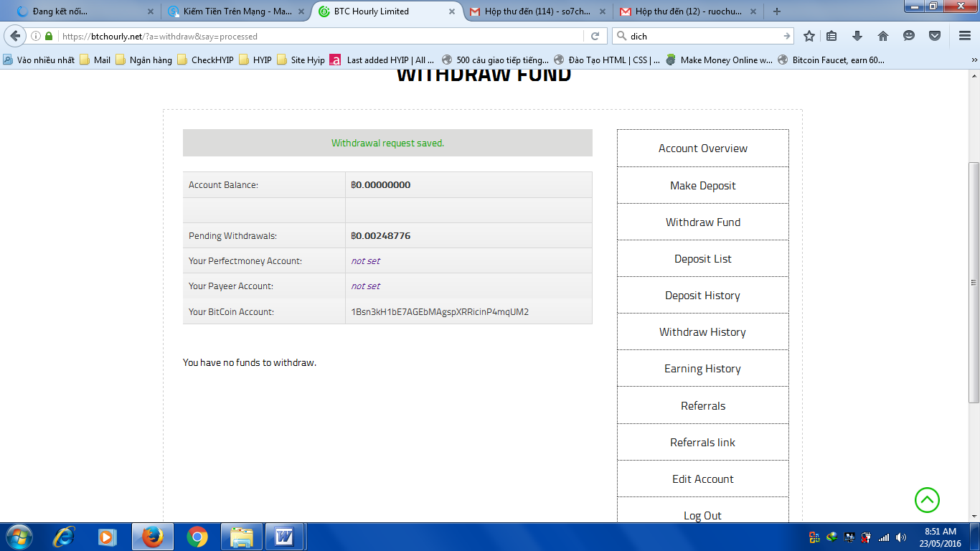Image resolution: width=980 pixels, height=551 pixels.
Task: Open the CheckHYIP bookmark folder
Action: [205, 60]
